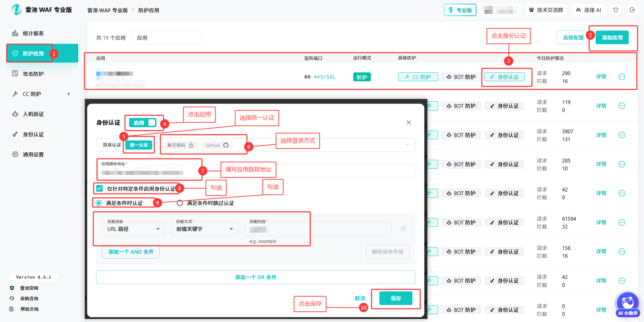Click the CC 防护 button in first row

point(418,77)
